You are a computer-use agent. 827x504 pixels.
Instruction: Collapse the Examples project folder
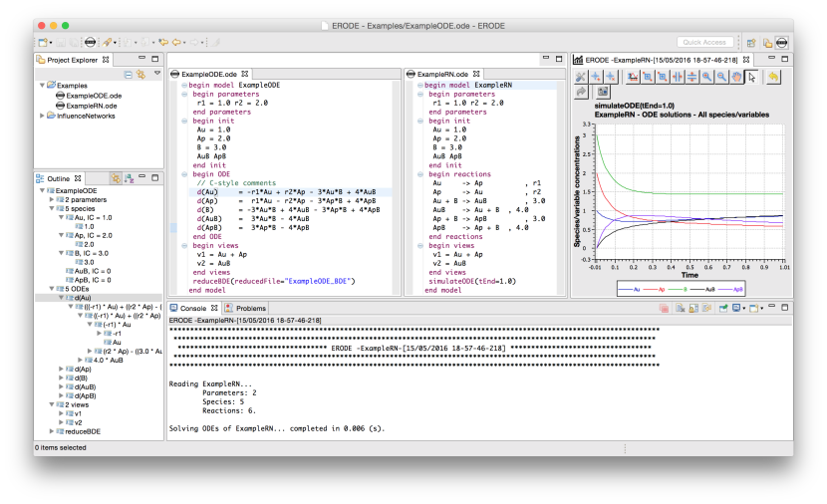click(42, 85)
